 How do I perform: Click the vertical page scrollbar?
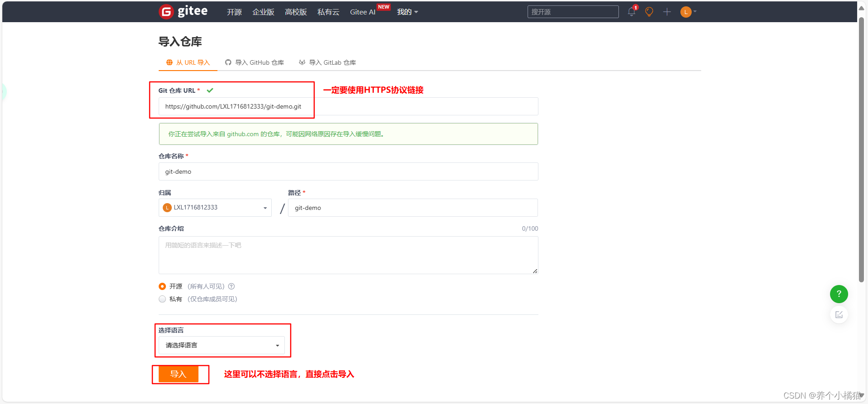coord(862,149)
